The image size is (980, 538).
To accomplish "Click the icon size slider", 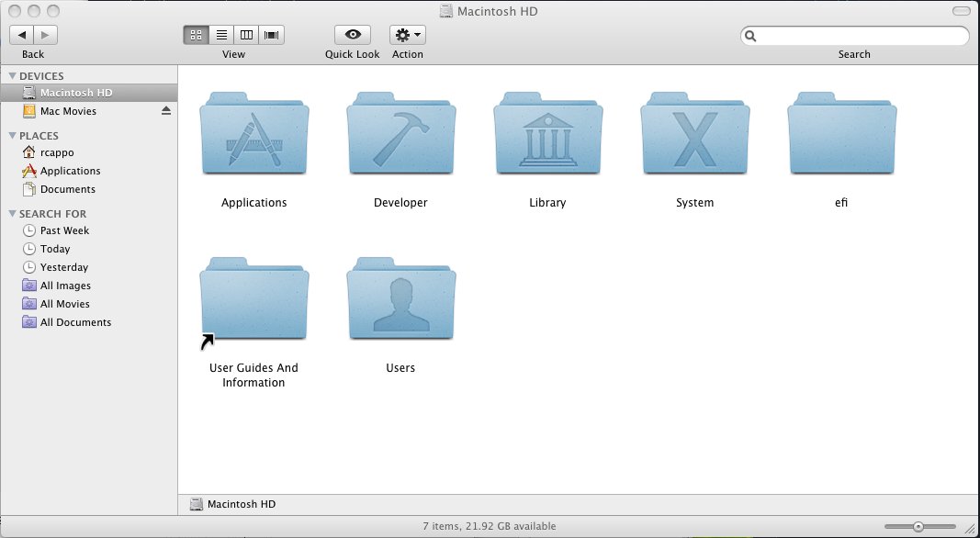I will point(920,527).
